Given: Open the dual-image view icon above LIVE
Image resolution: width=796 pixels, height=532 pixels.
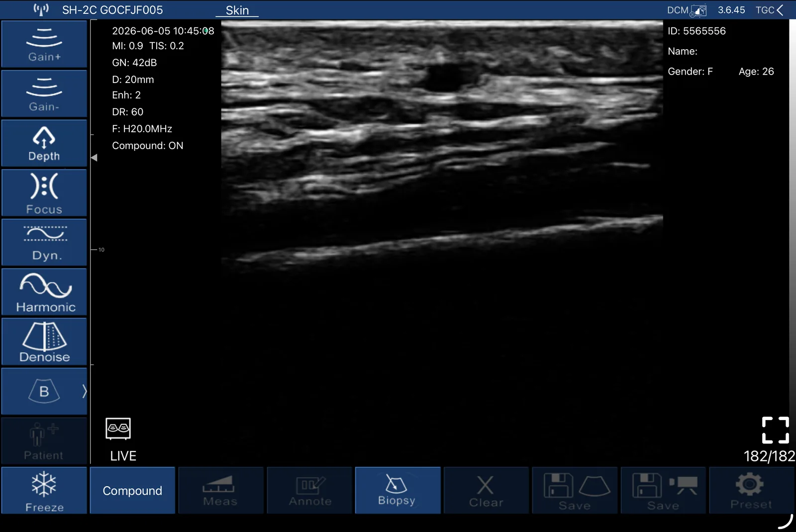Looking at the screenshot, I should (x=118, y=429).
